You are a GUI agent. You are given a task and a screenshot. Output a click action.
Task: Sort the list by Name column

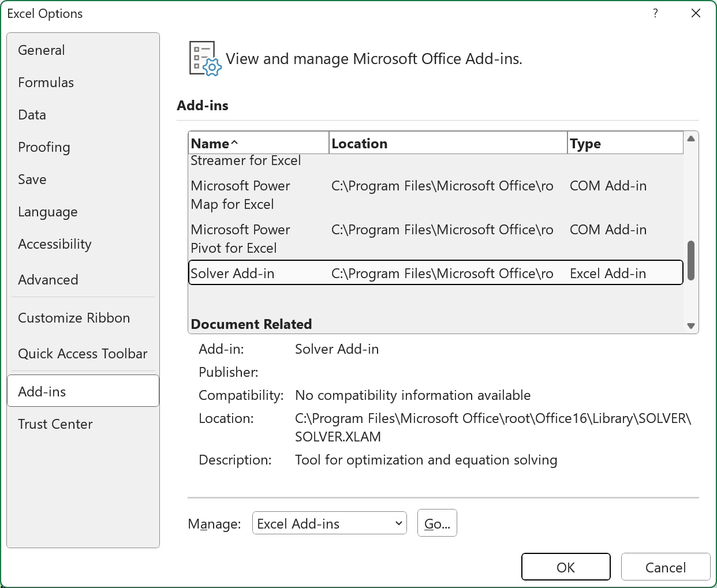click(259, 143)
